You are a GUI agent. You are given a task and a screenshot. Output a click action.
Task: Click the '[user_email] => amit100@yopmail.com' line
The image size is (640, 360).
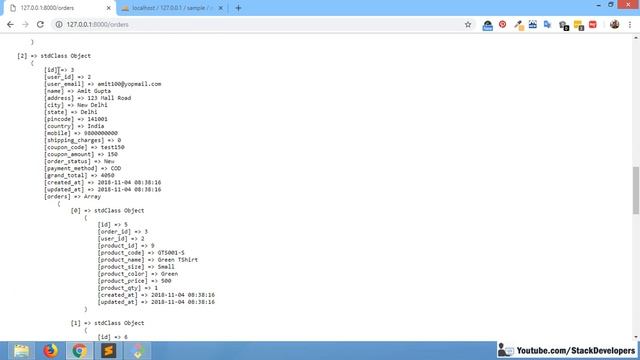[x=102, y=84]
